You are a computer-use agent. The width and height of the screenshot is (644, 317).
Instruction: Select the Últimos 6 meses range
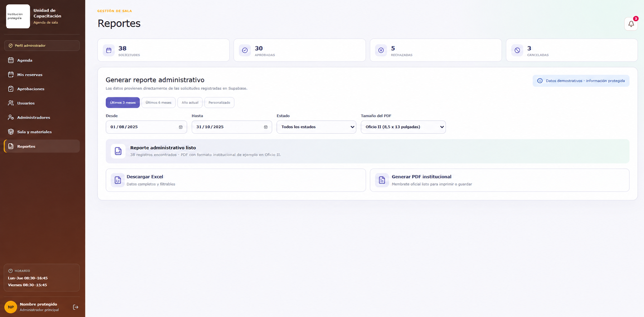[x=158, y=103]
